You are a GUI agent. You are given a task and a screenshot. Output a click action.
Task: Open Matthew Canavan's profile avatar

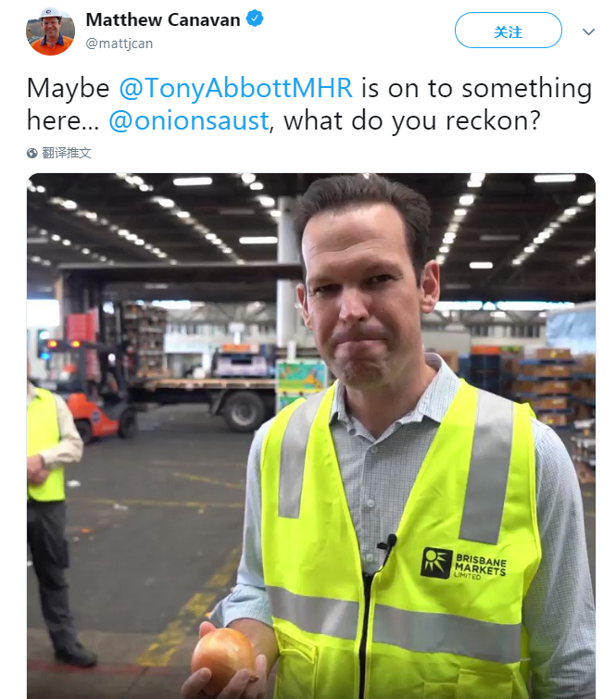pos(50,31)
